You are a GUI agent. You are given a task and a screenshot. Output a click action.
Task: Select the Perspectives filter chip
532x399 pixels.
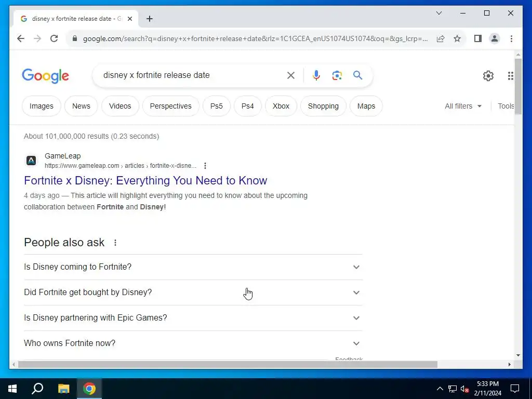coord(170,106)
